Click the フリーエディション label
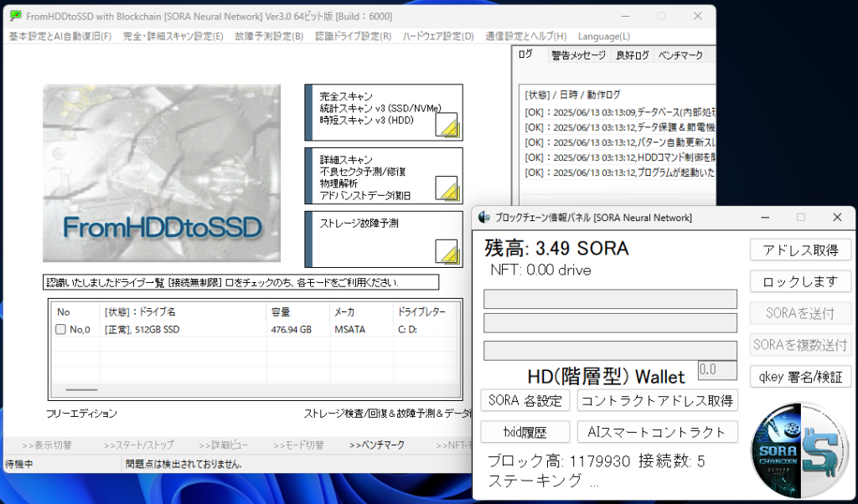 click(81, 414)
